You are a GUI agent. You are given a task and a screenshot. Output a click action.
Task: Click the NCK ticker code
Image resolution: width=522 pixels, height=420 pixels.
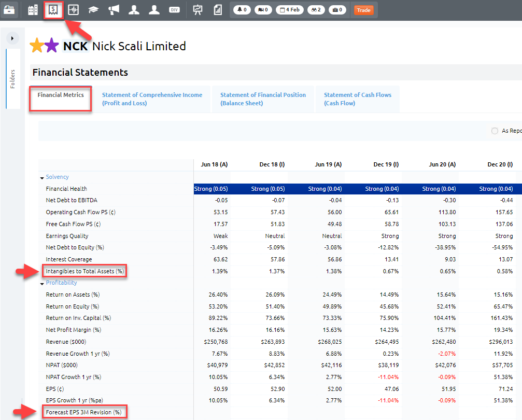[76, 46]
